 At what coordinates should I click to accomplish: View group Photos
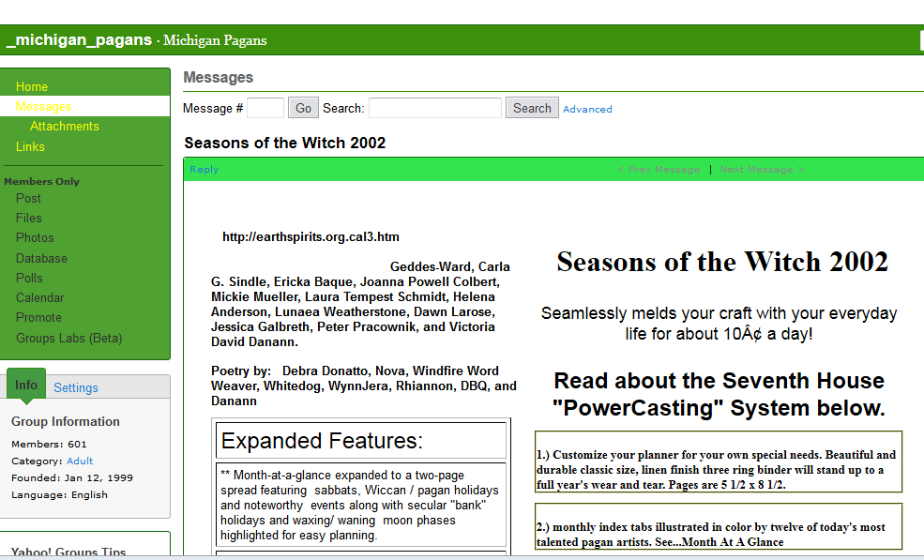tap(35, 238)
